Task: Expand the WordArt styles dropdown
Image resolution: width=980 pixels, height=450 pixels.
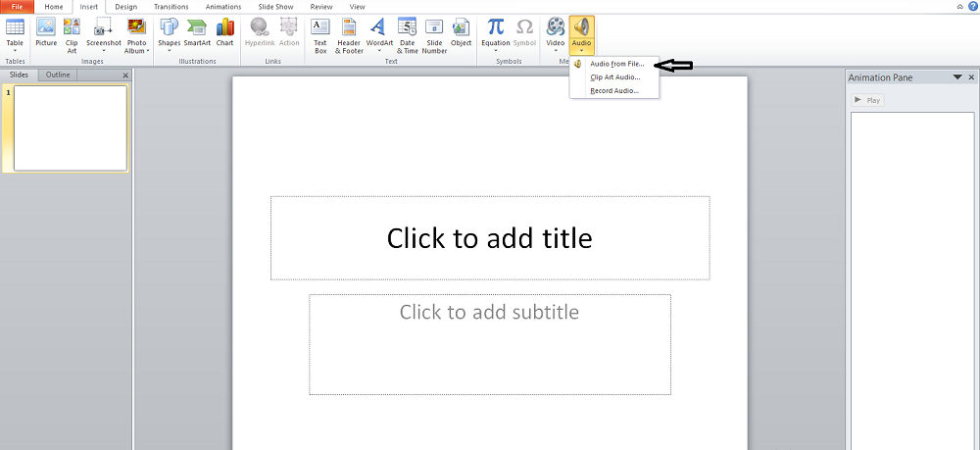Action: click(x=379, y=51)
